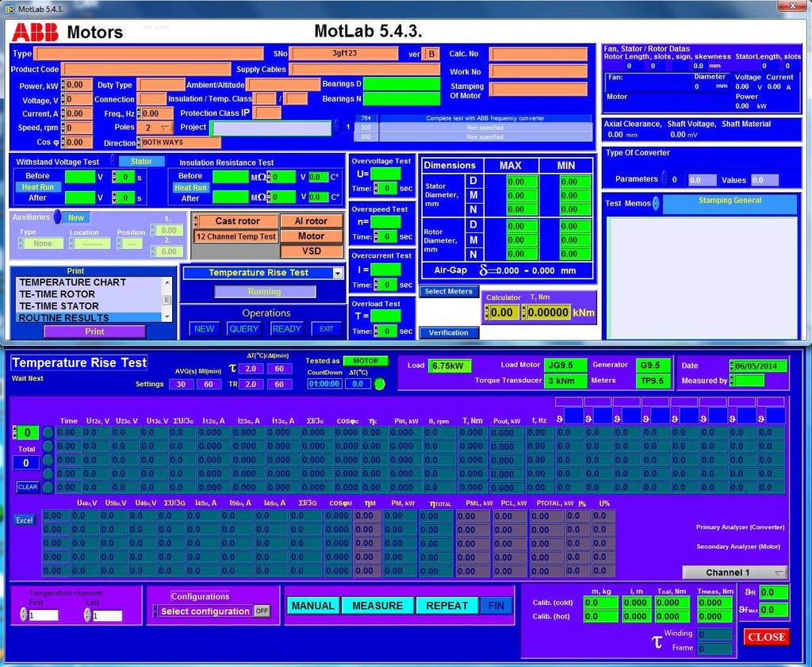The image size is (812, 667).
Task: Click the 12 Channel Temp Test button
Action: 236,236
